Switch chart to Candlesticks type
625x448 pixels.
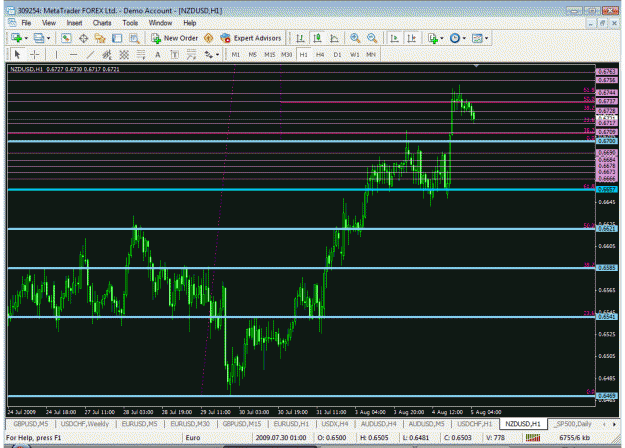317,38
